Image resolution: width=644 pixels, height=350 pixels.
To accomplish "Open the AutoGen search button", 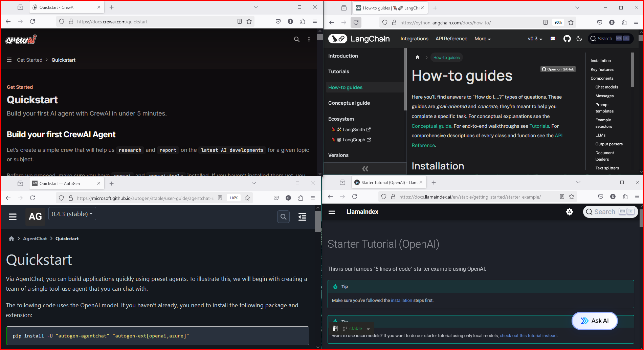I will coord(283,217).
